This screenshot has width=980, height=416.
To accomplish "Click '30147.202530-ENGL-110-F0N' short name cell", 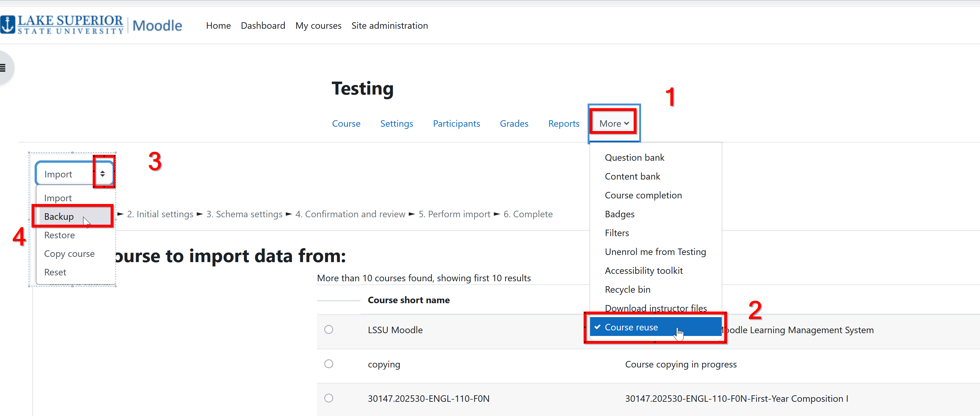I will (429, 398).
